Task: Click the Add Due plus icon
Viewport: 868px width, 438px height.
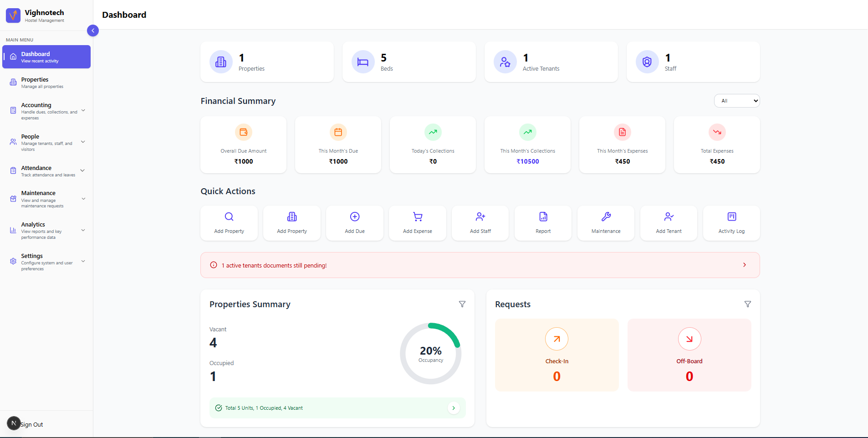Action: click(x=355, y=216)
